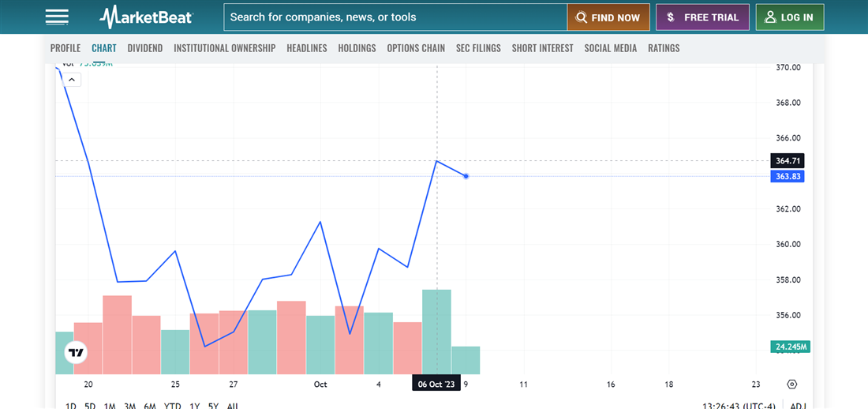Select the YTD date range
868x409 pixels.
(x=172, y=406)
